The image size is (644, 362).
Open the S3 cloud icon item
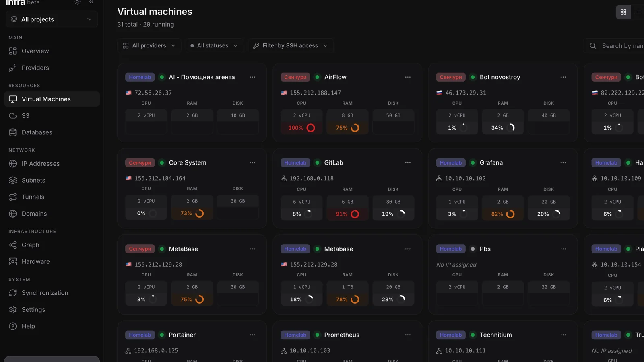(13, 116)
